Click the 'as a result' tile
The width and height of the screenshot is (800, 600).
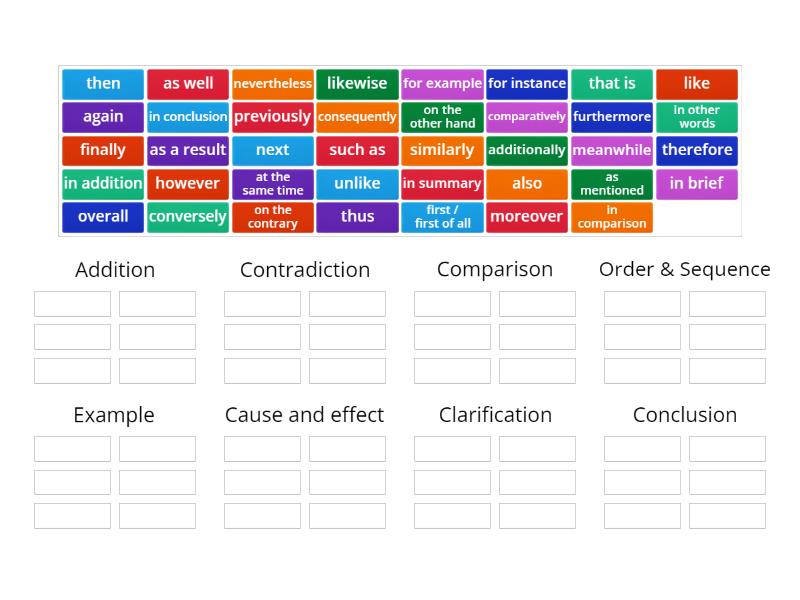coord(188,150)
